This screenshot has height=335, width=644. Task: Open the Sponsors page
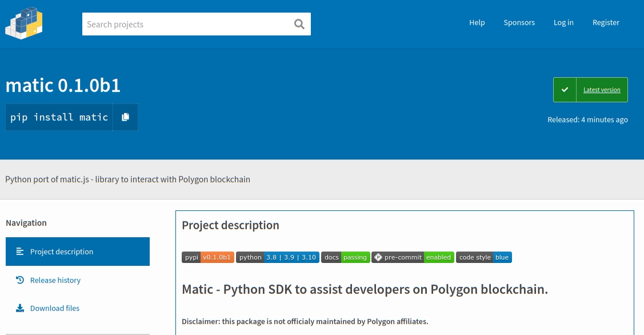coord(519,23)
